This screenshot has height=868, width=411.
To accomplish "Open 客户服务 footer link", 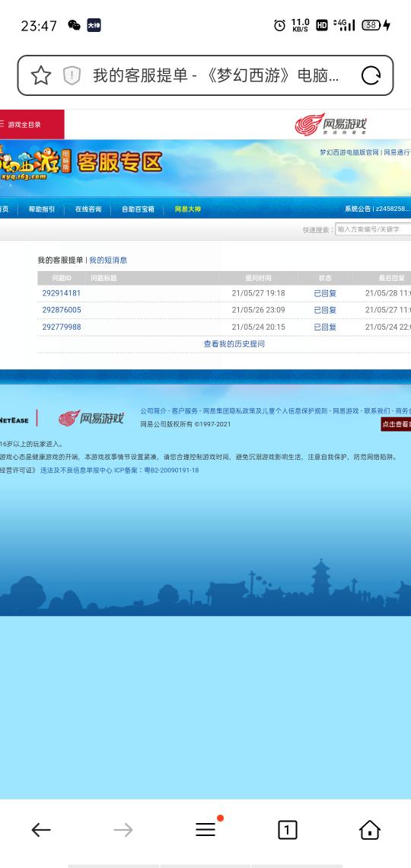I will point(185,411).
